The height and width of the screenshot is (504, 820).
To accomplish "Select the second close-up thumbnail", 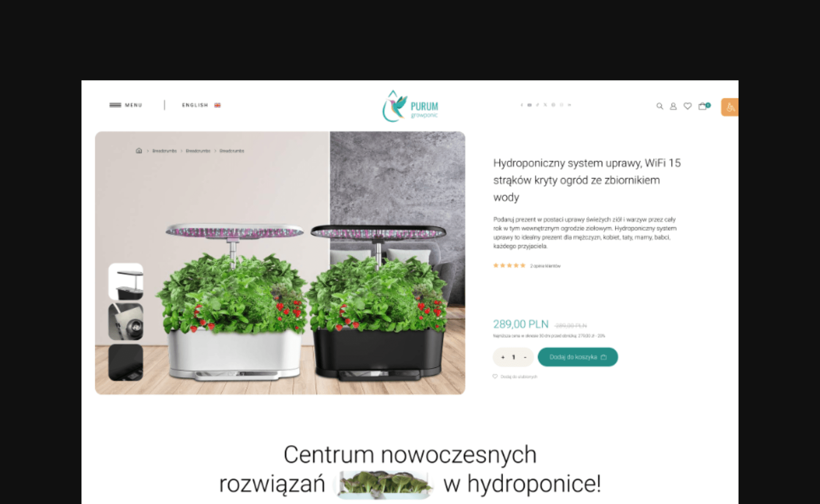I will (126, 322).
